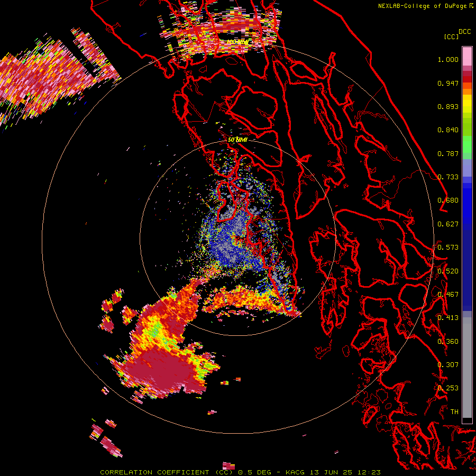Click the light pink top color bar segment
Viewport: 476px width, 476px height.
tap(467, 56)
